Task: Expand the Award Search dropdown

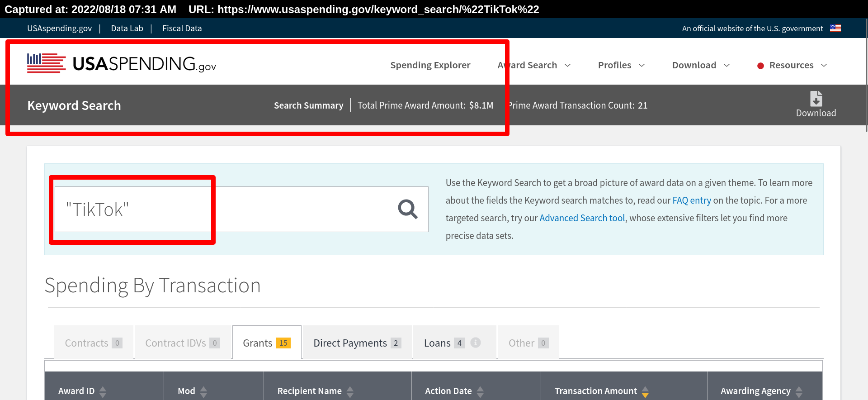Action: pyautogui.click(x=534, y=65)
